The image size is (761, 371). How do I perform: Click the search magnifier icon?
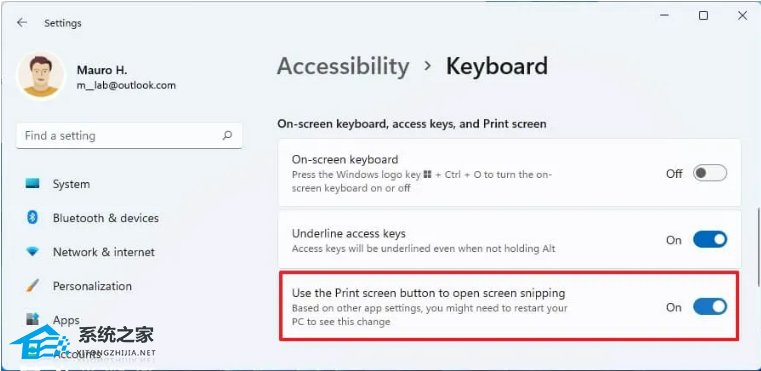tap(227, 135)
